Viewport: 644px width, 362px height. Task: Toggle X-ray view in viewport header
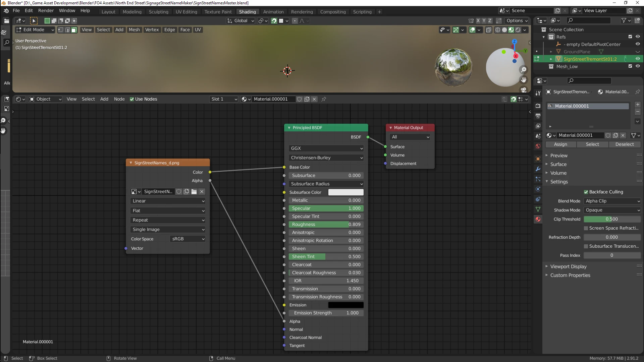[489, 30]
